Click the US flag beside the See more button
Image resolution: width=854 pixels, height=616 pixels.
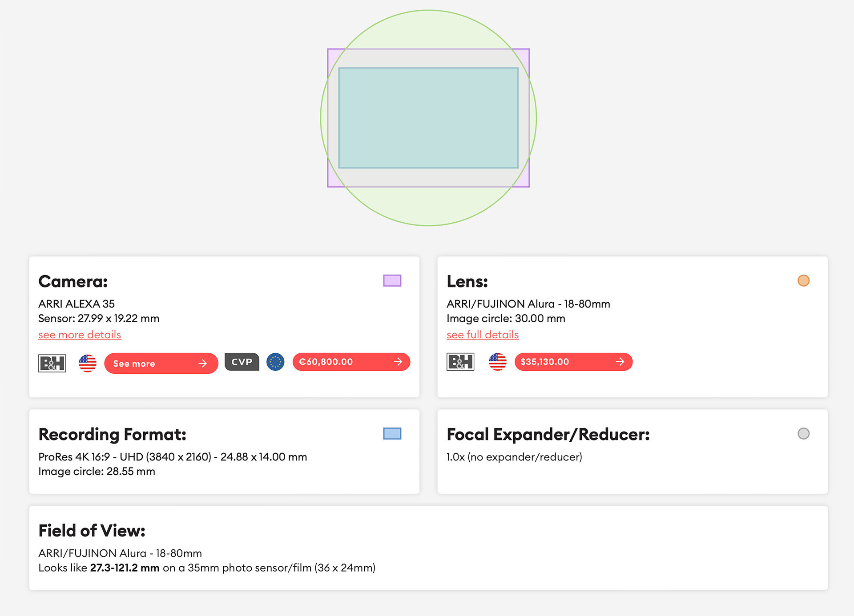88,363
